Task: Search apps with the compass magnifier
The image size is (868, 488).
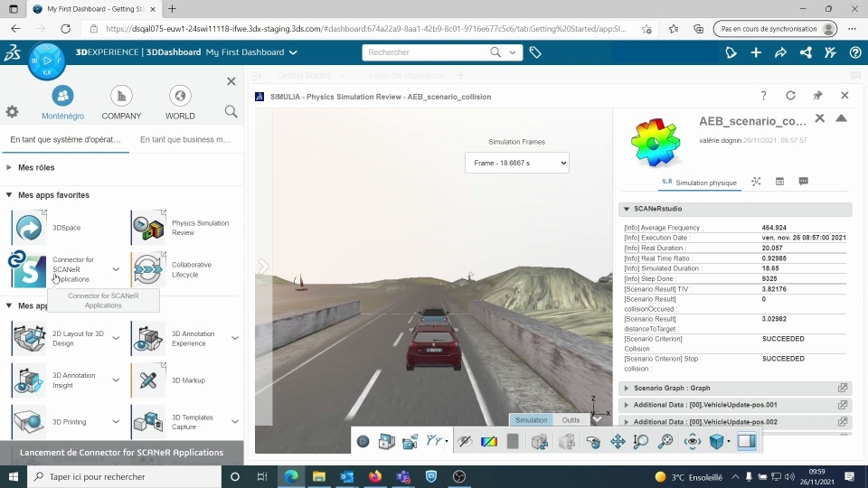Action: (x=231, y=112)
